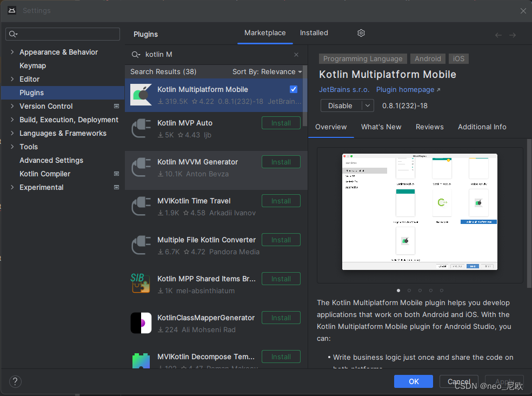Click the Kotlin MVP Auto plugin icon

(x=141, y=128)
